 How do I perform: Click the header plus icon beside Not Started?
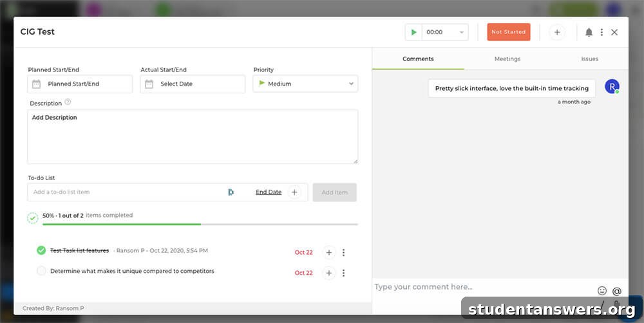click(x=557, y=32)
